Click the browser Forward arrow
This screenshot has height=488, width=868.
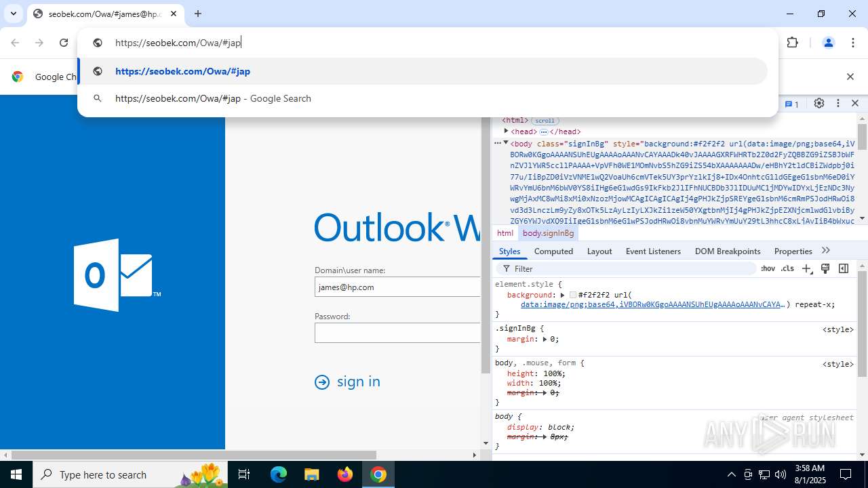tap(39, 43)
